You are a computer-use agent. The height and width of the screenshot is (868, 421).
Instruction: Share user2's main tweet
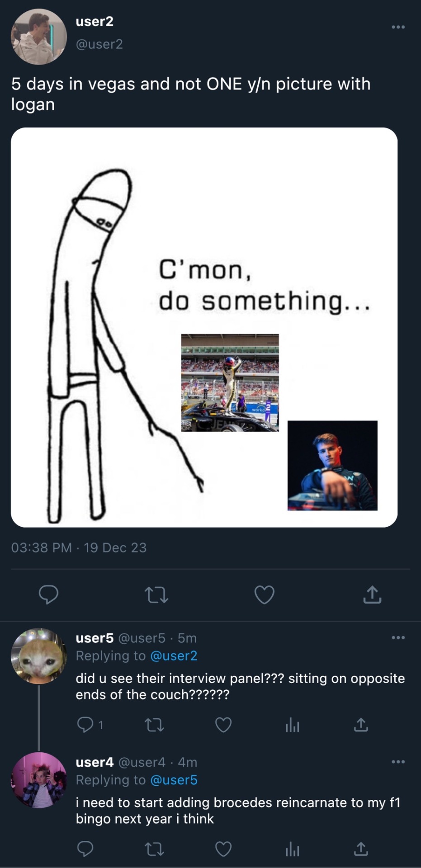pyautogui.click(x=372, y=594)
